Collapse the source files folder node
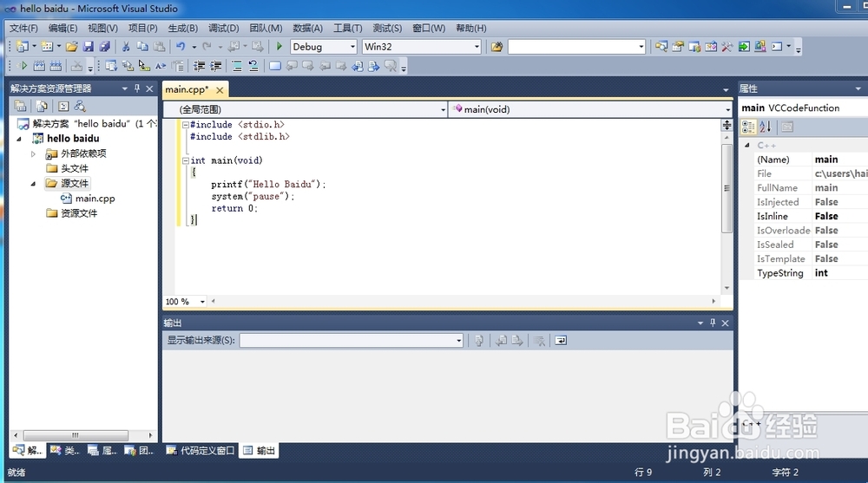Image resolution: width=868 pixels, height=483 pixels. (33, 184)
